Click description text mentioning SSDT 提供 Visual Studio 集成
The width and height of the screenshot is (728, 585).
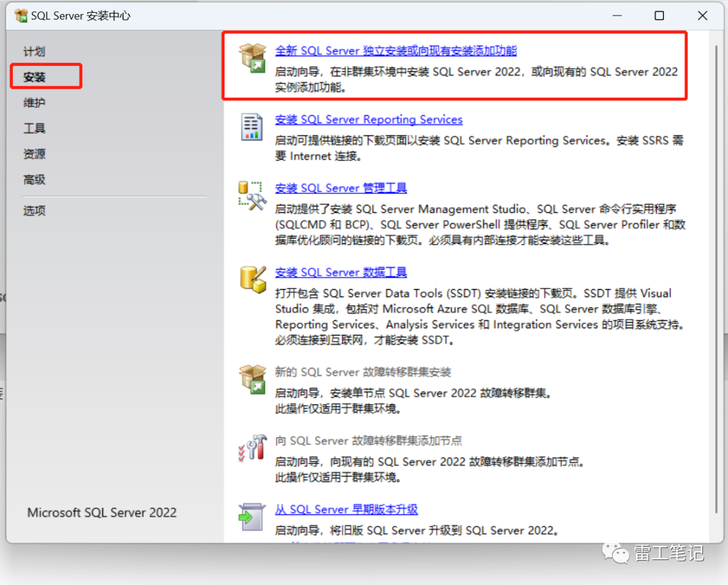480,317
